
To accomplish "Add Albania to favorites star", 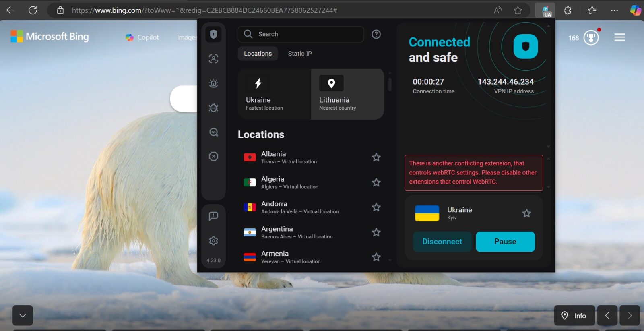I will pyautogui.click(x=376, y=157).
